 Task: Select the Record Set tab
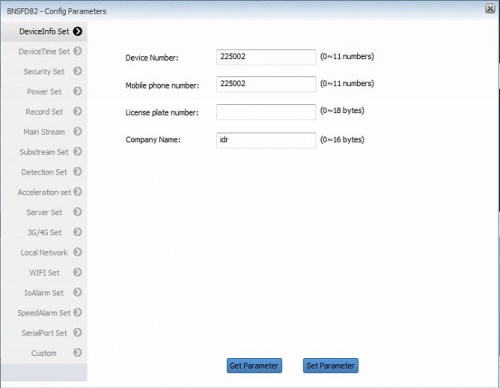pyautogui.click(x=44, y=112)
